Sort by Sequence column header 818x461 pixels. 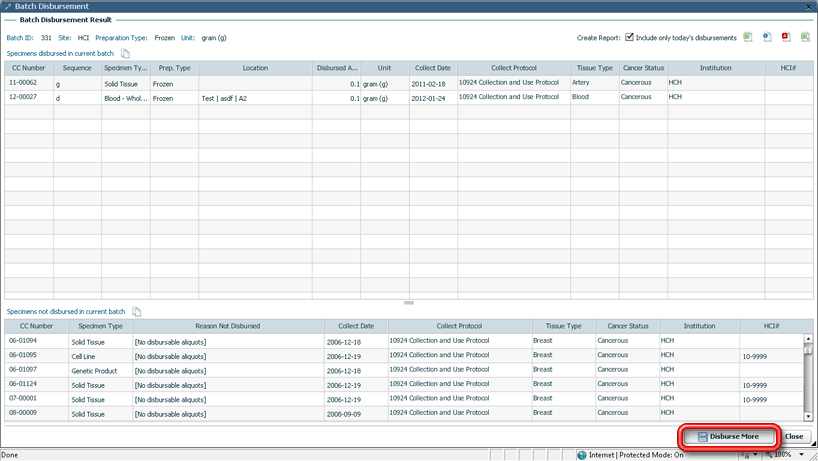pos(77,68)
